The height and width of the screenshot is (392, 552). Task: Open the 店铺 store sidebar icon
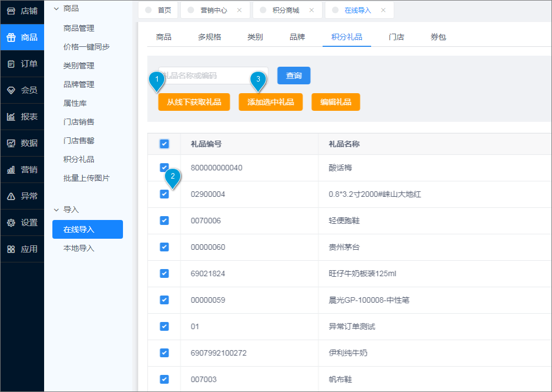click(x=11, y=11)
